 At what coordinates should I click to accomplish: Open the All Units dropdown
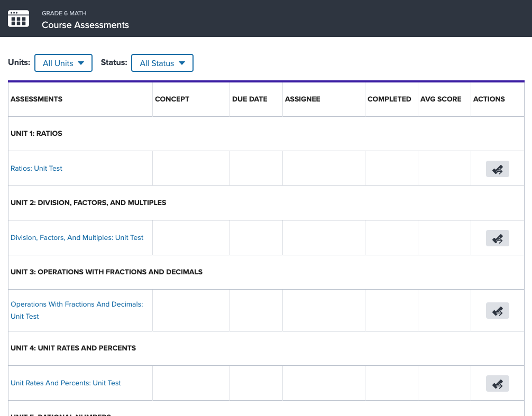click(x=63, y=63)
